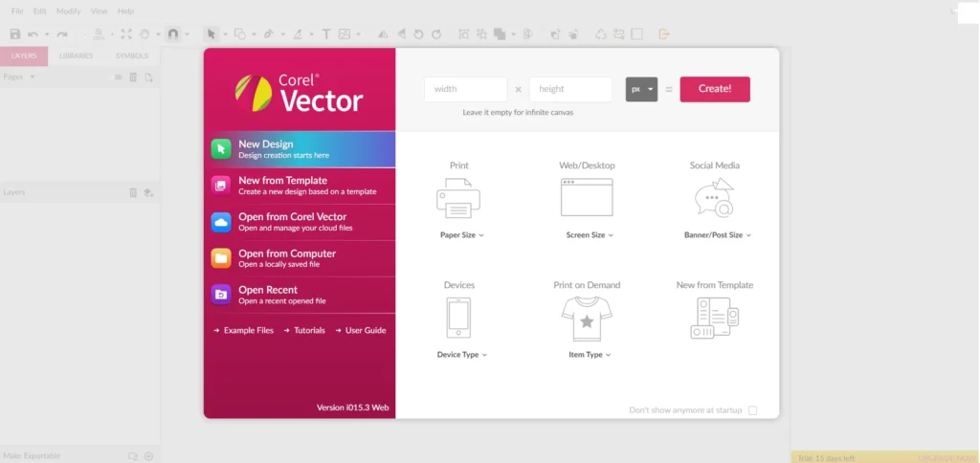Viewport: 980px width, 463px height.
Task: Click the add layer icon in Layers header
Action: (148, 192)
